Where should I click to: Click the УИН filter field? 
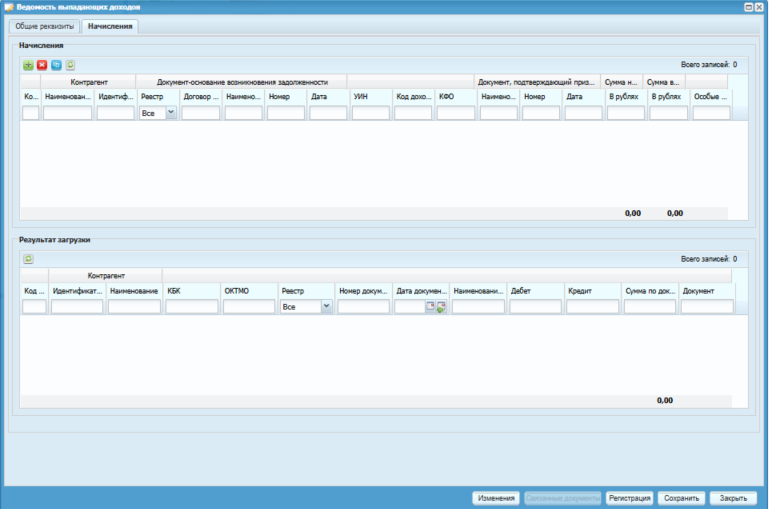370,113
